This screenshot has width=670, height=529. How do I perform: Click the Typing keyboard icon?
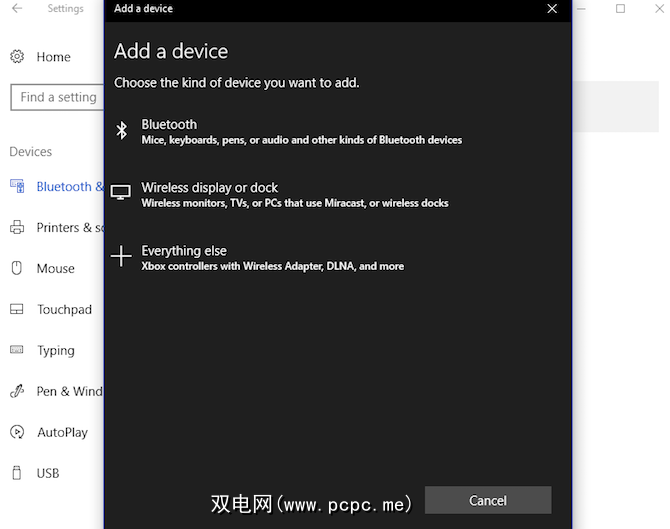(x=17, y=350)
